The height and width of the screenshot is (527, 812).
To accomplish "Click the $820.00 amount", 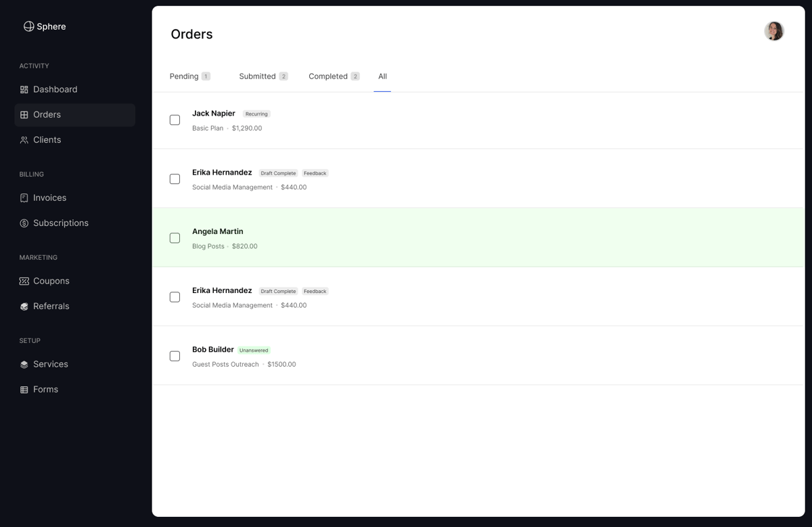I will click(245, 247).
